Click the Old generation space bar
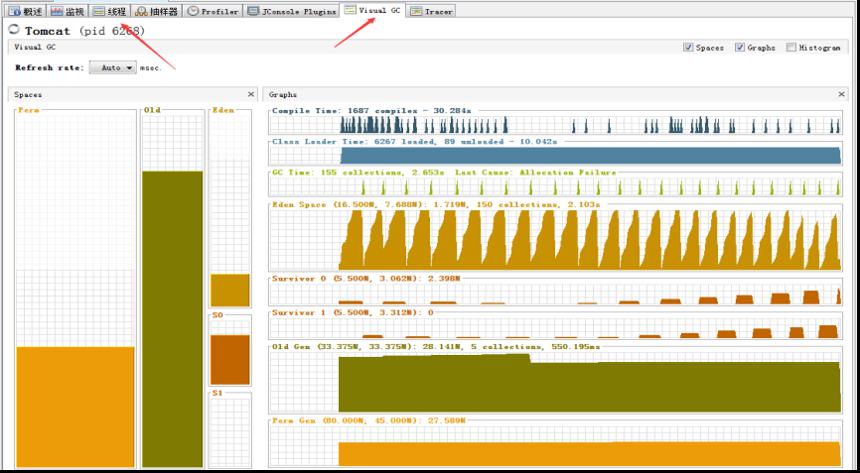Viewport: 860px width, 473px height. pyautogui.click(x=172, y=319)
